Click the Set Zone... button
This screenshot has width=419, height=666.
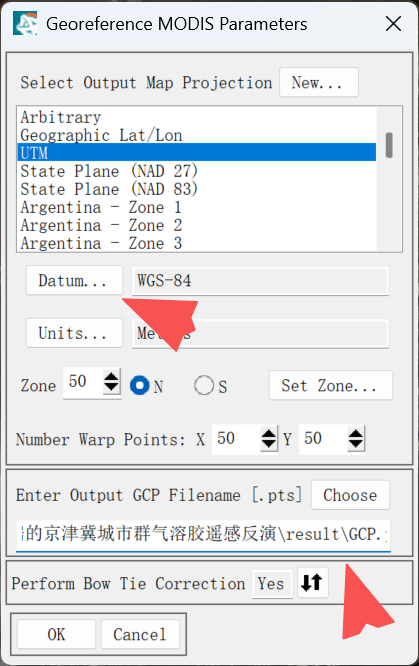click(330, 386)
